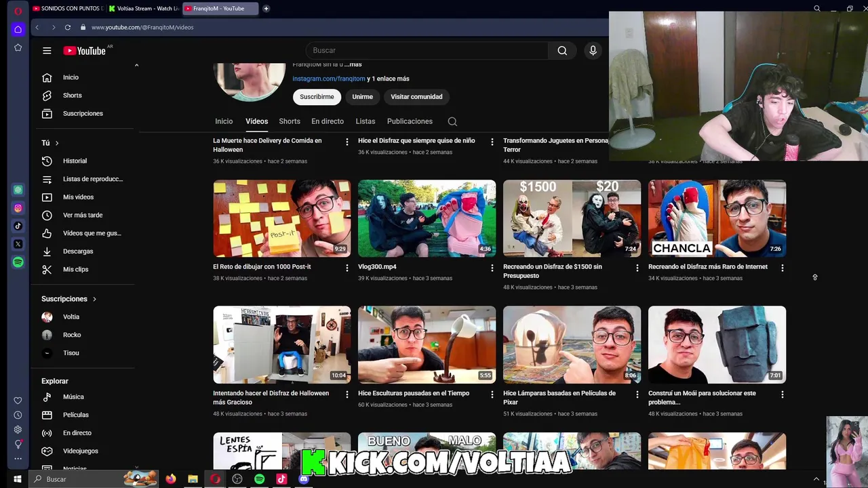
Task: Open options for 'Construí un Moái'
Action: tap(783, 394)
